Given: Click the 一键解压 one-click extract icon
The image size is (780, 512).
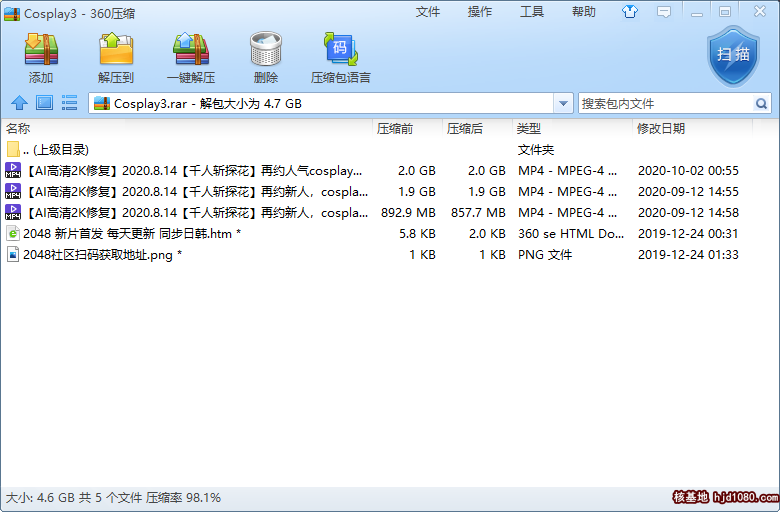Looking at the screenshot, I should [191, 49].
